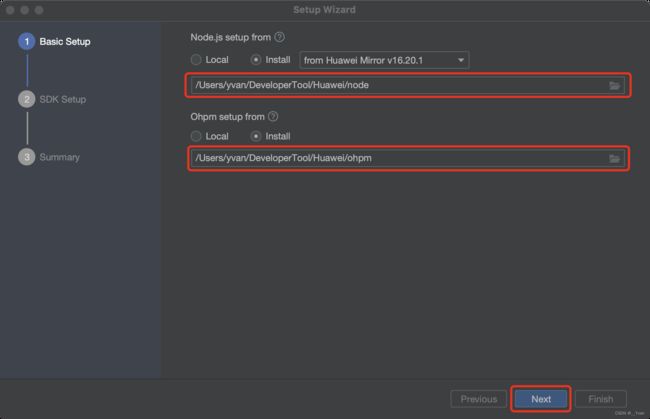Open the Ohpm setup help icon
The width and height of the screenshot is (650, 419).
coord(273,117)
